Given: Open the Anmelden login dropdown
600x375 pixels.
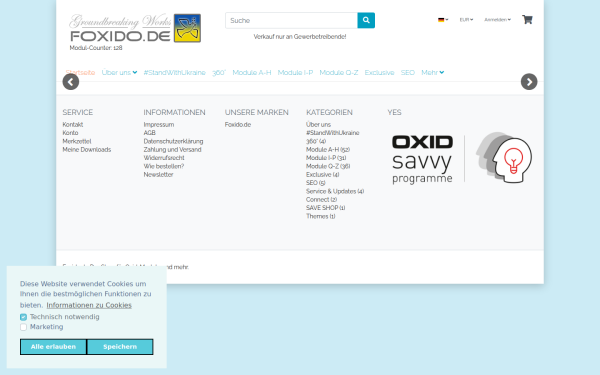Looking at the screenshot, I should coord(497,20).
